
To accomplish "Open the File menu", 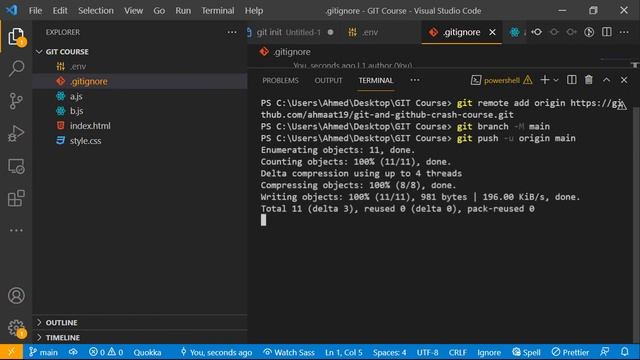I will tap(35, 11).
